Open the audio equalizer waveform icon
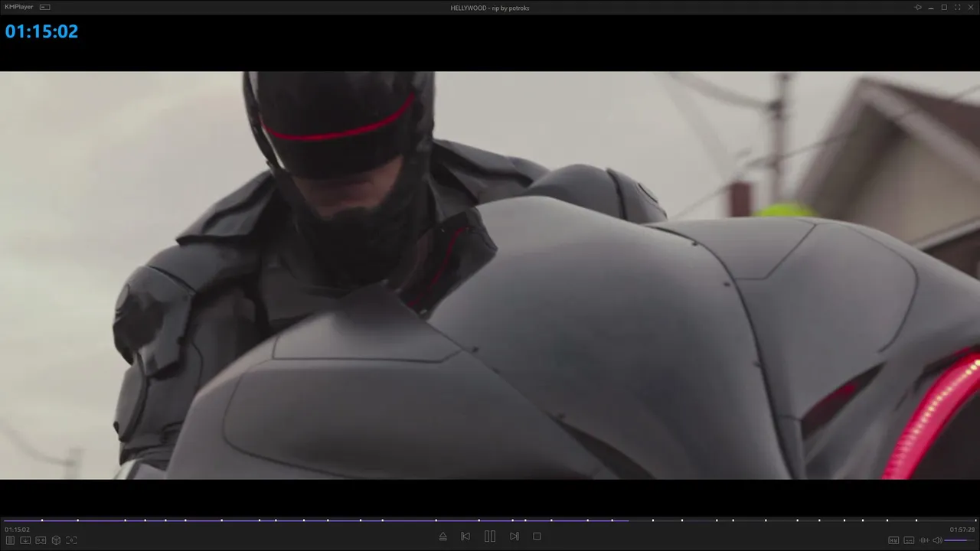Image resolution: width=980 pixels, height=551 pixels. pos(923,540)
